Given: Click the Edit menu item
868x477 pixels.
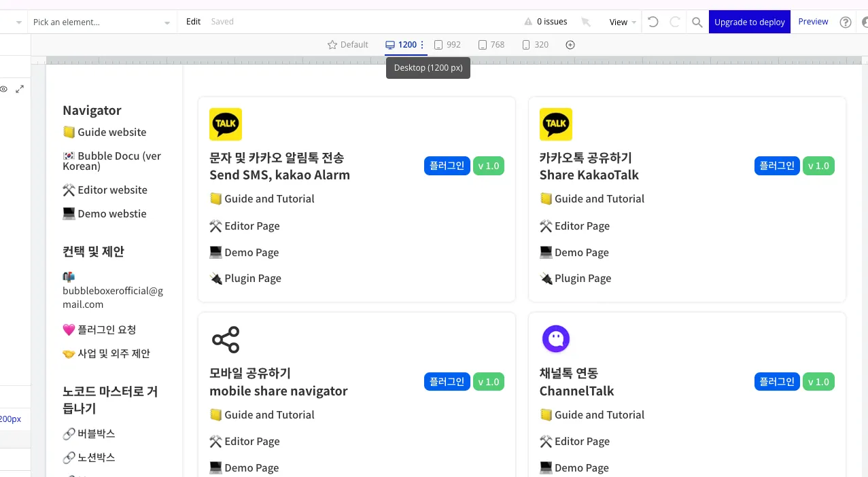Looking at the screenshot, I should (193, 22).
